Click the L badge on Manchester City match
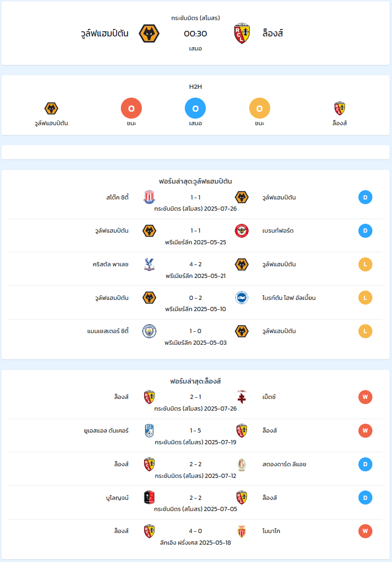 [365, 331]
